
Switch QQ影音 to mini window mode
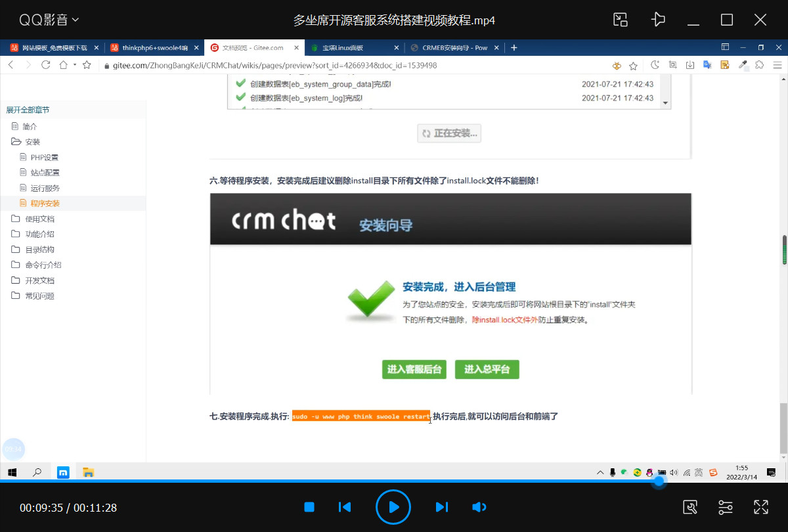click(621, 20)
